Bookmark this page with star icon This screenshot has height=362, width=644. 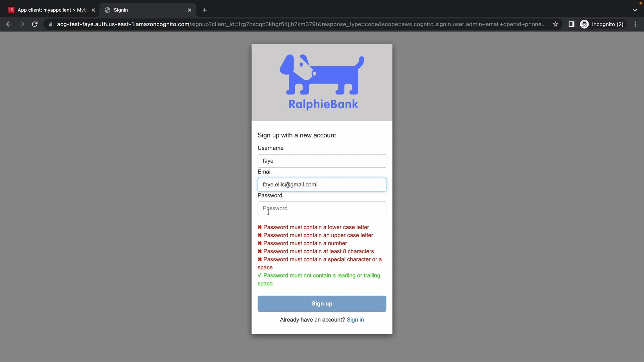tap(555, 24)
